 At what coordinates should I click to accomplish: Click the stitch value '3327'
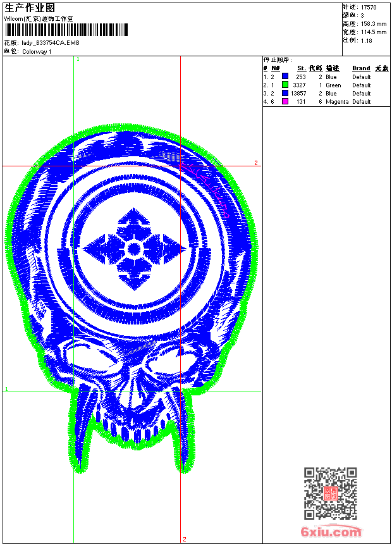299,85
